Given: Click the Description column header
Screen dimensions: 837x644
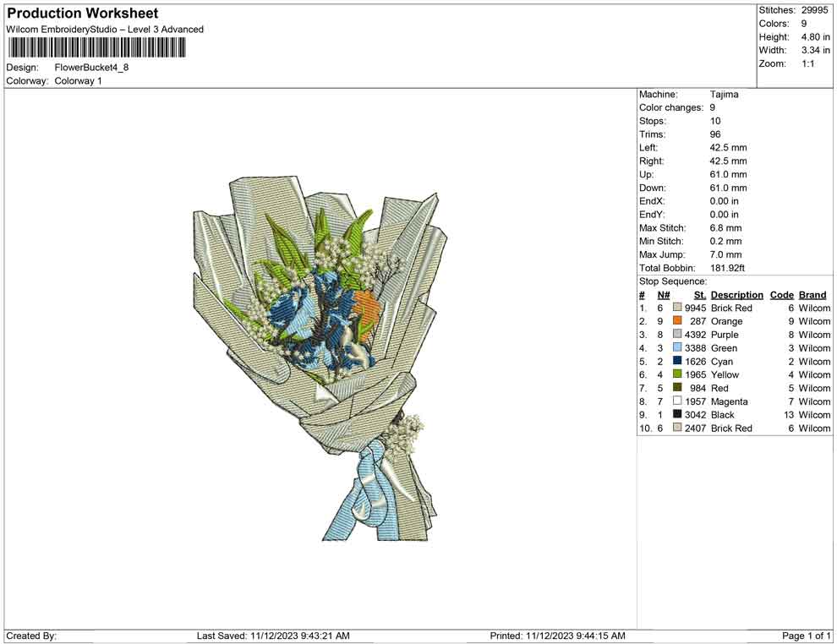Looking at the screenshot, I should point(736,295).
